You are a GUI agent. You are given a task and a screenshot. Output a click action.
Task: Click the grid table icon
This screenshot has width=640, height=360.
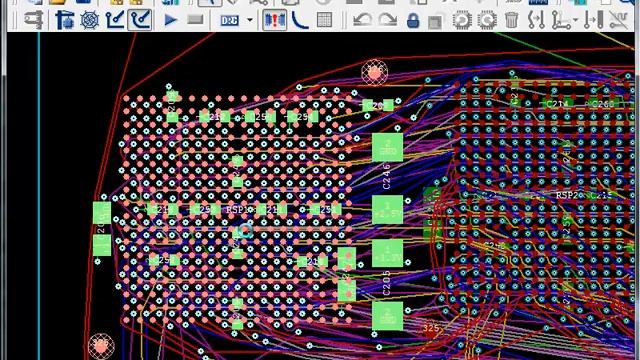324,20
